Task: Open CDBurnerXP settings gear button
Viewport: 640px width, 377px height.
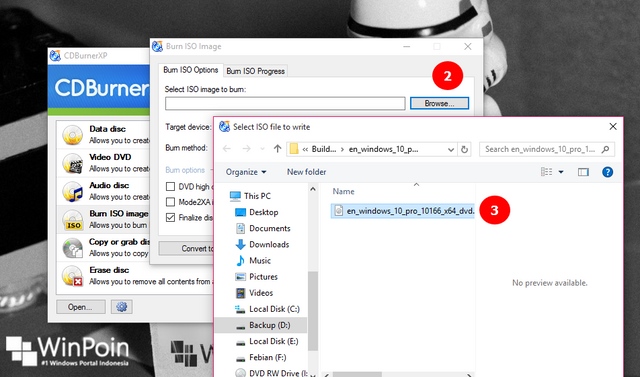Action: pyautogui.click(x=122, y=307)
